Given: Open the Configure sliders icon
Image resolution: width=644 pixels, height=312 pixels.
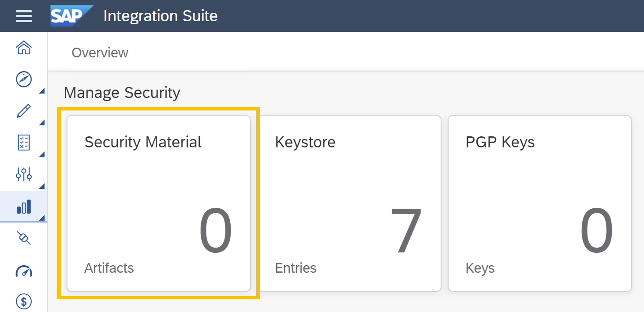Looking at the screenshot, I should (x=24, y=174).
